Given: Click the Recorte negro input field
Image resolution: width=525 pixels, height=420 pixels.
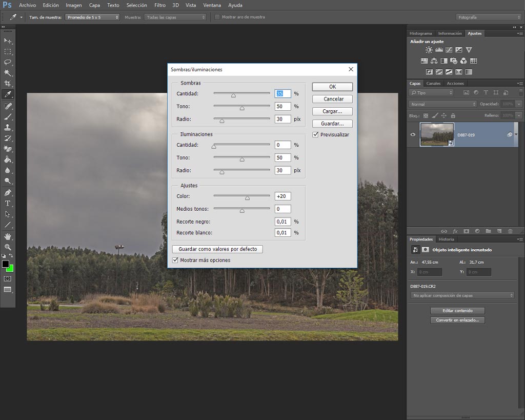Looking at the screenshot, I should coord(282,222).
